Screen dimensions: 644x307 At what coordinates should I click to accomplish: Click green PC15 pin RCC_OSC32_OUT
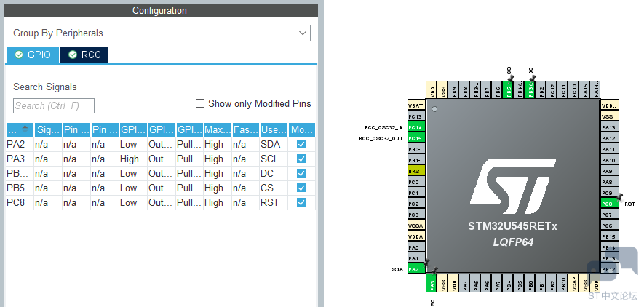pos(416,138)
